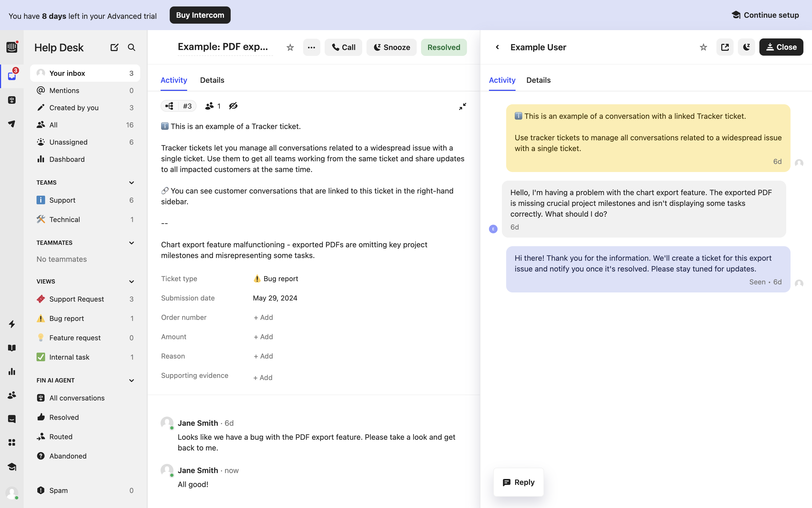Close the Example User conversation
Image resolution: width=812 pixels, height=508 pixels.
pyautogui.click(x=781, y=47)
